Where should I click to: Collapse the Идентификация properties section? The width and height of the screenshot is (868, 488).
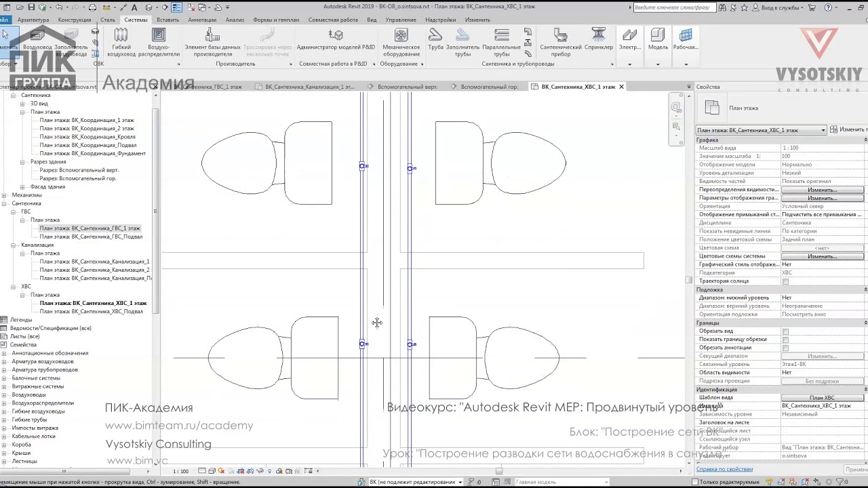865,390
